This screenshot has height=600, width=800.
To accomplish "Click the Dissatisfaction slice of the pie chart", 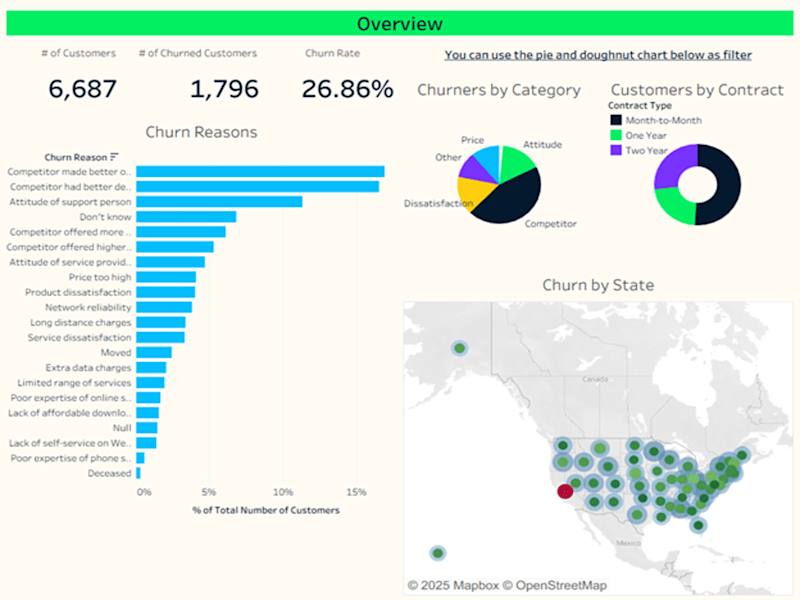I will click(x=472, y=191).
